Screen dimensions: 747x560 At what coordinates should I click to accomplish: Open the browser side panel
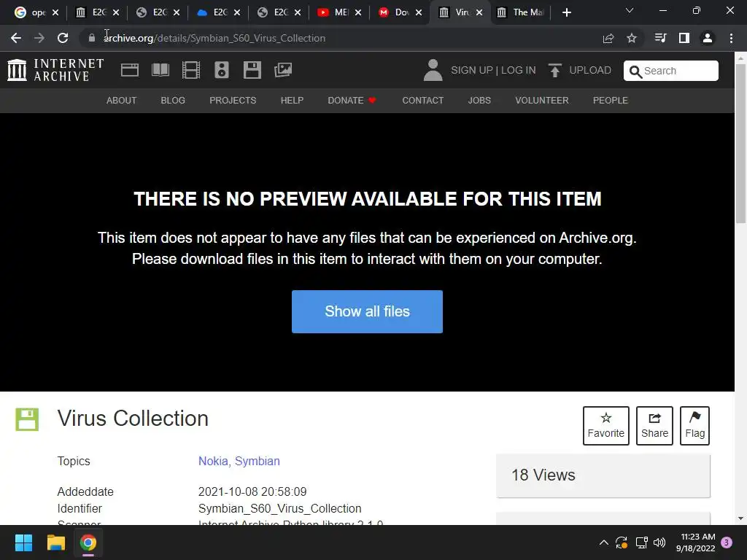tap(684, 38)
